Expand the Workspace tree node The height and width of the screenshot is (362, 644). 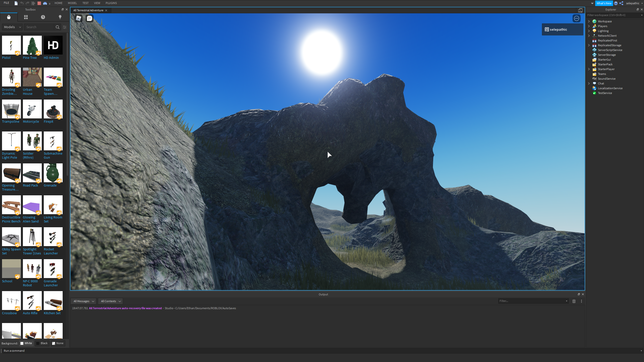[589, 21]
